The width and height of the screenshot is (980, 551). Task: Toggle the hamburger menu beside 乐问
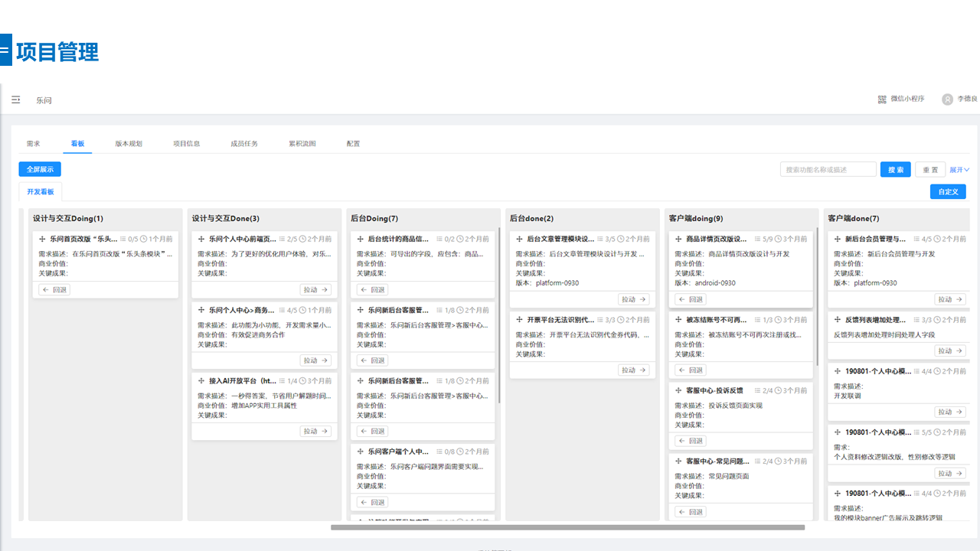click(x=16, y=99)
